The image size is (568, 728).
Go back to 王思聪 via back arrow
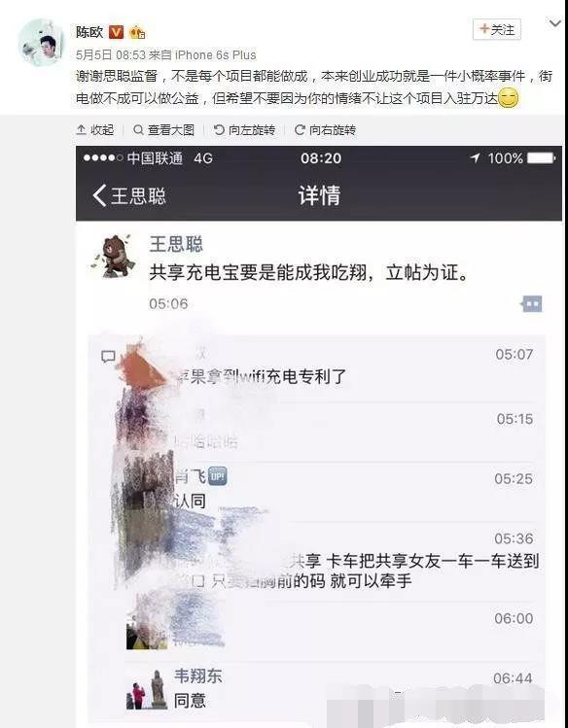click(129, 195)
